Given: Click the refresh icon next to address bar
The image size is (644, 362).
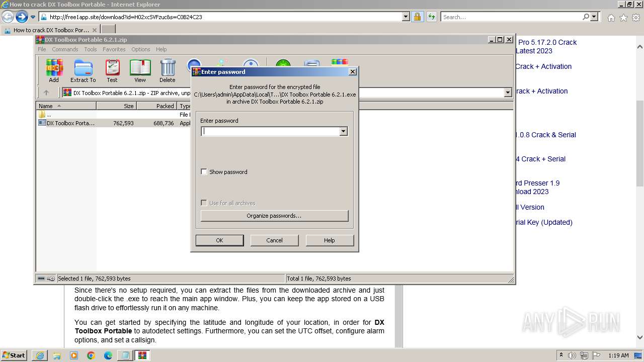Looking at the screenshot, I should (x=431, y=17).
